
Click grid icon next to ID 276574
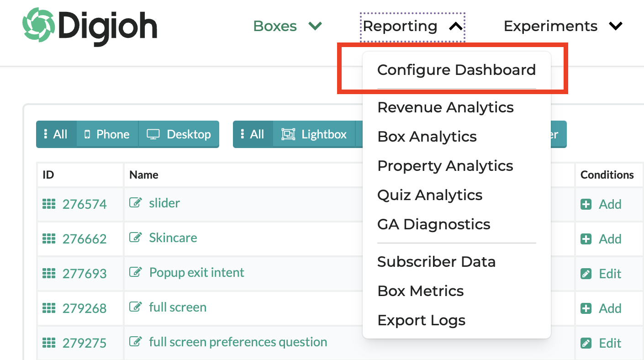pos(48,204)
